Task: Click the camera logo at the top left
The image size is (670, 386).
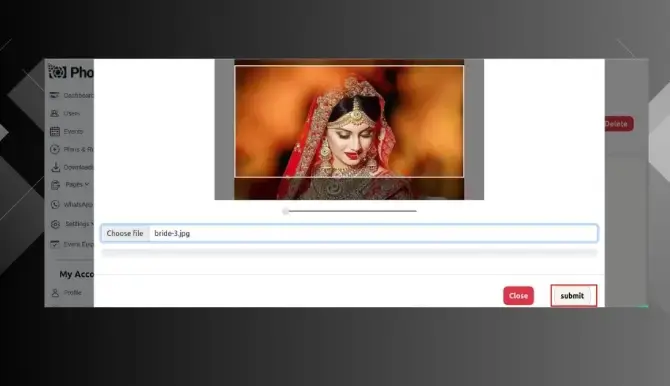Action: [x=57, y=71]
